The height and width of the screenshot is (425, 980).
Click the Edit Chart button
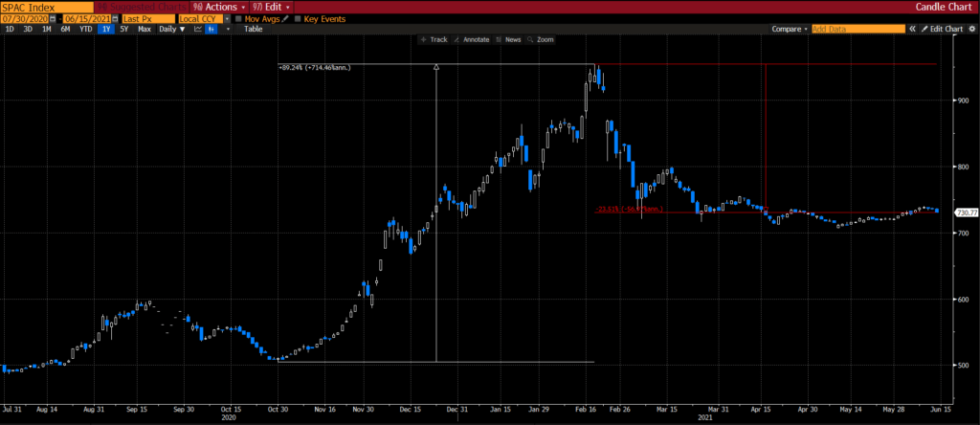943,29
